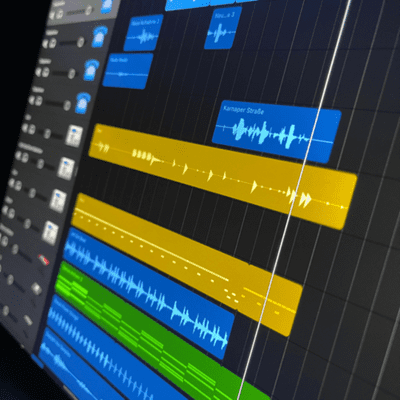Mute the Karnaper Straße track
This screenshot has width=400, height=400.
(x=31, y=100)
